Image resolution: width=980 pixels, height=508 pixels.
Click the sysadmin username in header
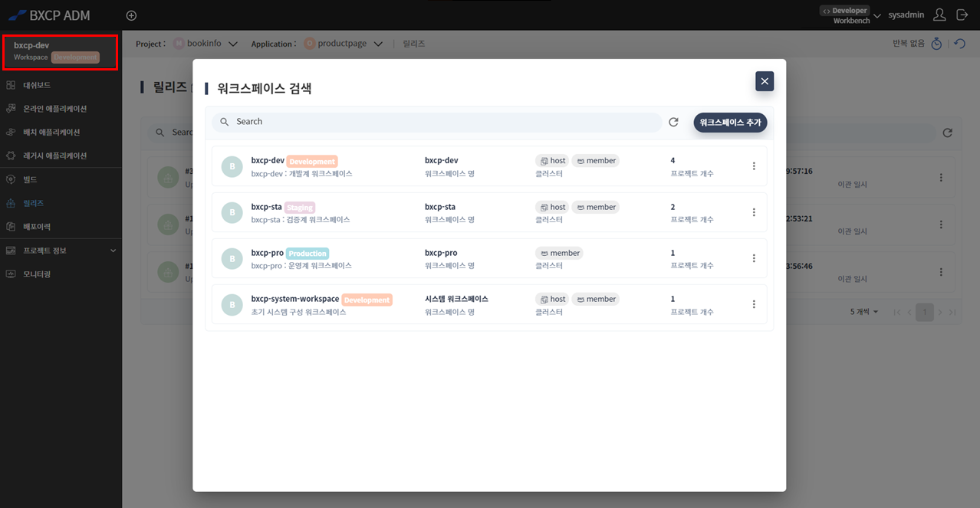[906, 15]
